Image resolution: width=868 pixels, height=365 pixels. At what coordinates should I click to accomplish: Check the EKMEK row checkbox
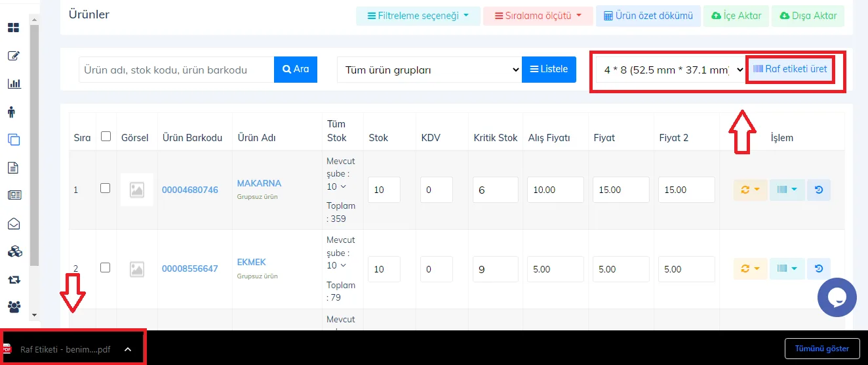pos(105,267)
